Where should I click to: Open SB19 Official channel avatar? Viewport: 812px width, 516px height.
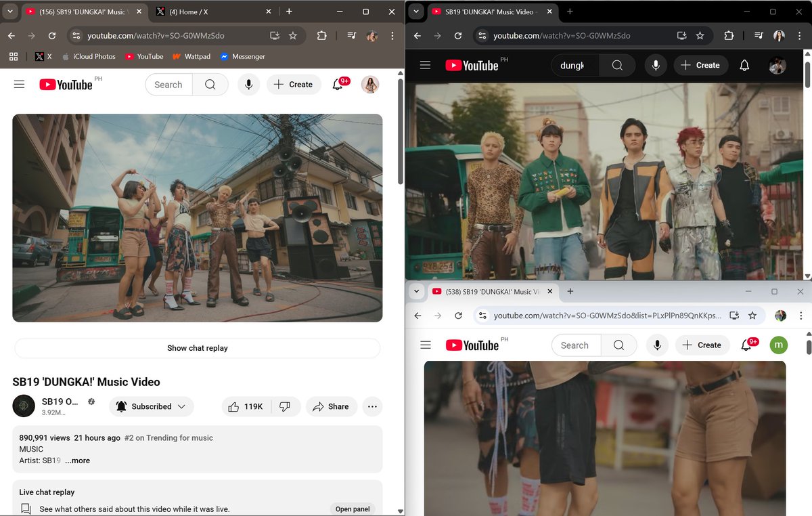(24, 406)
